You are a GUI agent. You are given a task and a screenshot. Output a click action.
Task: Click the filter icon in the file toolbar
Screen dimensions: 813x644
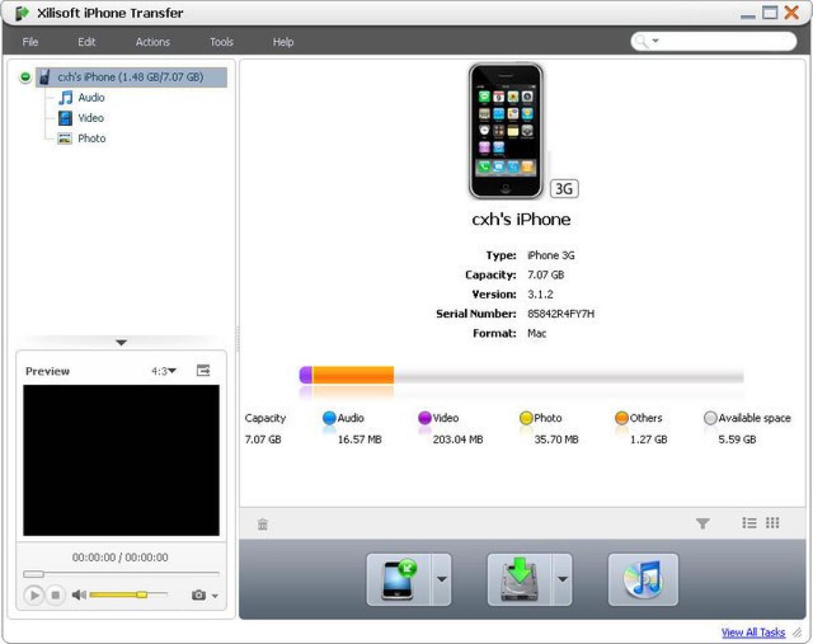[703, 523]
